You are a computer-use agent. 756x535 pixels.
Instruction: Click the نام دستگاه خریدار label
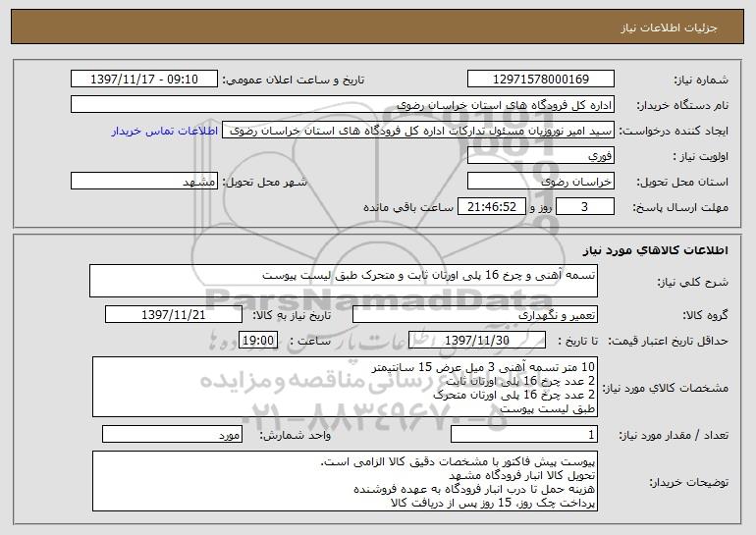point(682,105)
